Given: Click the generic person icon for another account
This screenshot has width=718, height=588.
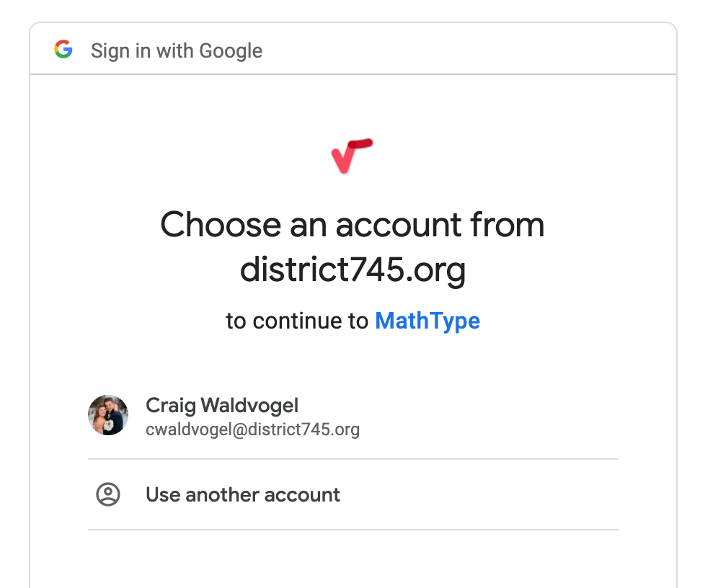Looking at the screenshot, I should coord(108,494).
